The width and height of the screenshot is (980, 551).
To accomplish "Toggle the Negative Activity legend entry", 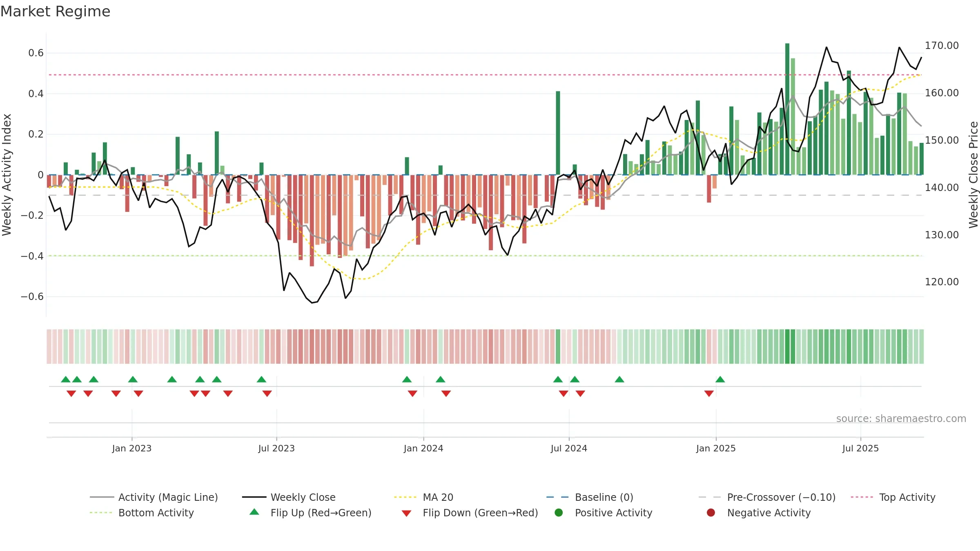I will [758, 513].
